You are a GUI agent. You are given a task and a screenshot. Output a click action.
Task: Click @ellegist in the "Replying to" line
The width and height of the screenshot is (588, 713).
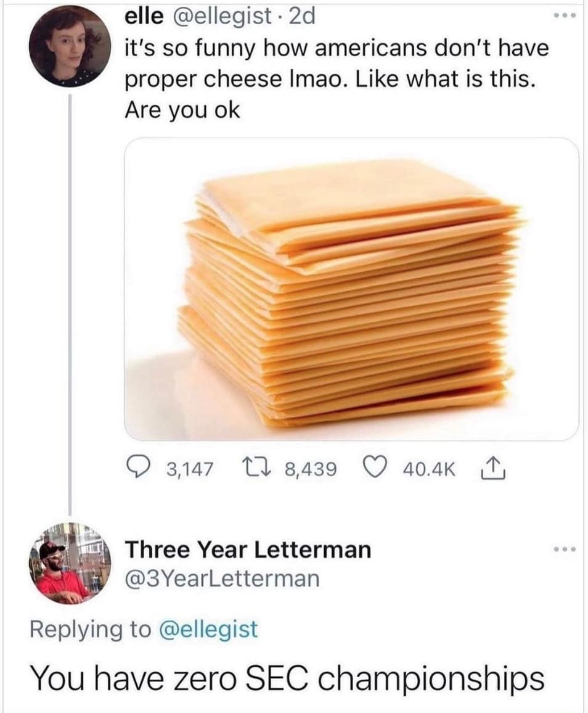208,629
